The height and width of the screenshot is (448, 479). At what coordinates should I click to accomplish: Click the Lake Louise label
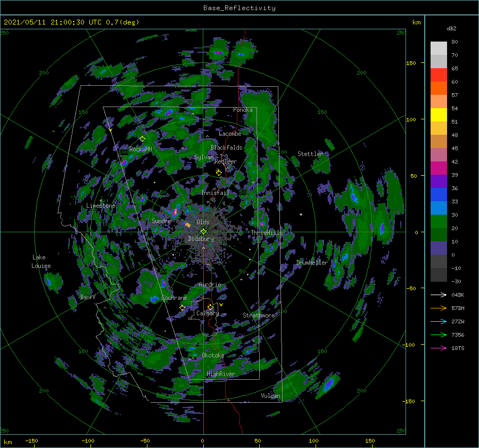click(41, 262)
